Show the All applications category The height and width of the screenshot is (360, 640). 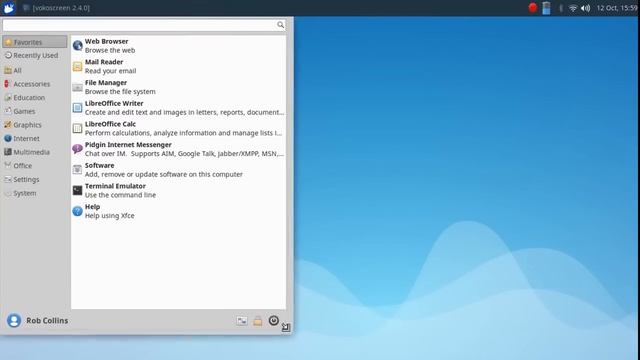coord(35,70)
